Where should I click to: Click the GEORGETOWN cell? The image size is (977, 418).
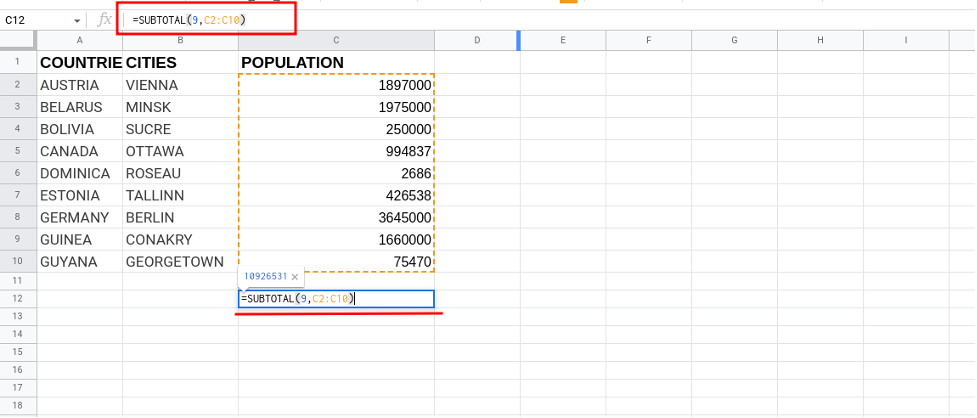click(x=181, y=262)
